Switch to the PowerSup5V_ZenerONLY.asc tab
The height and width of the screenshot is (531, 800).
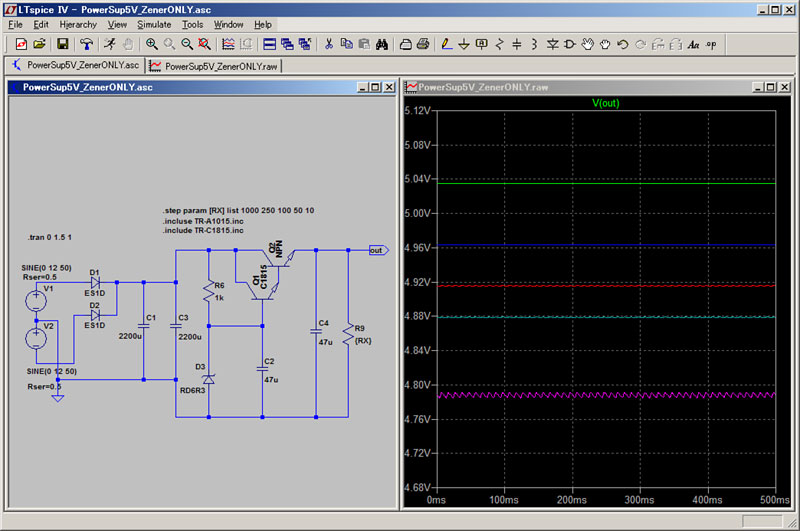[x=76, y=65]
